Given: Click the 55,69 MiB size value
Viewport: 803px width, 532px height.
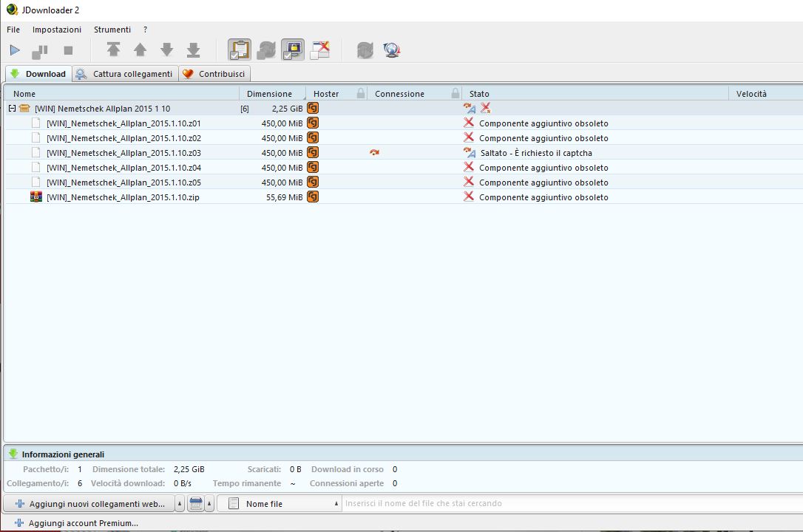Looking at the screenshot, I should pyautogui.click(x=284, y=197).
